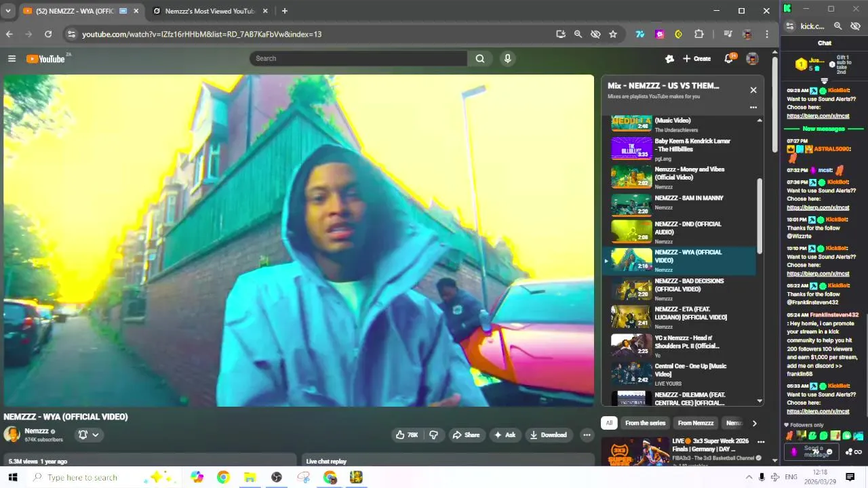Click the zoom magnifier icon in the Kick window
Screen dimensions: 868x488
tap(837, 26)
